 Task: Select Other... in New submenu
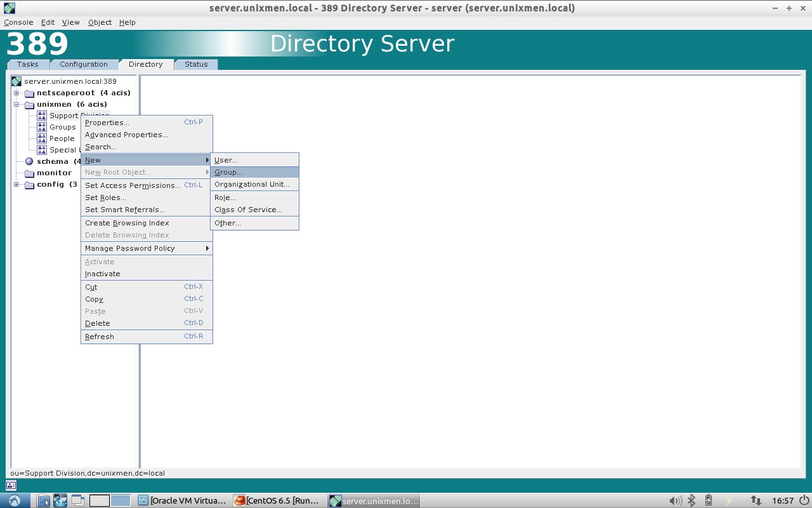254,223
